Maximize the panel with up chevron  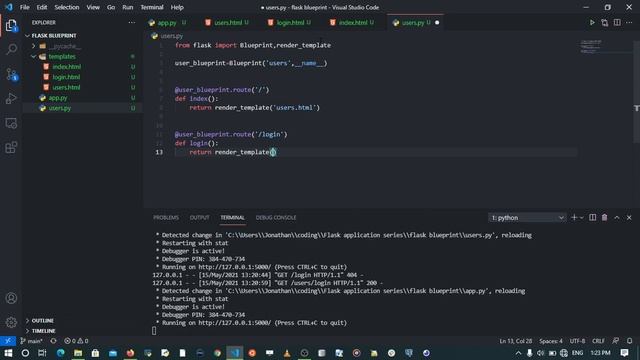(617, 218)
